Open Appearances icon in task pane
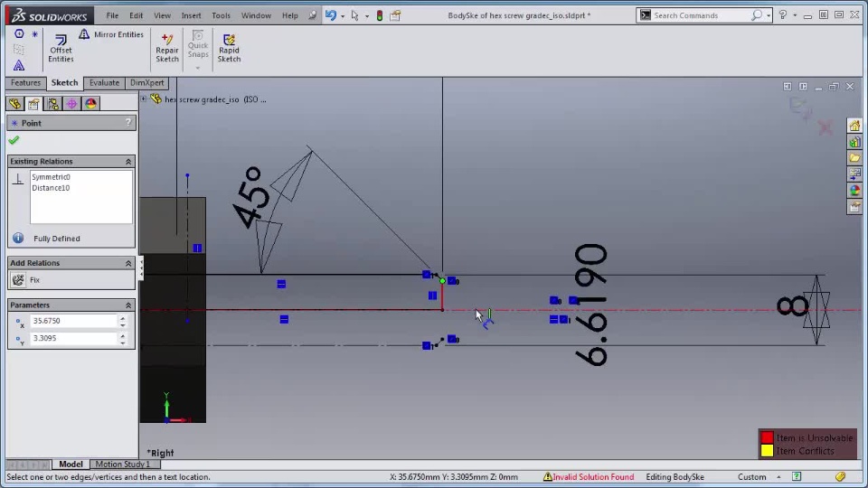Viewport: 868px width, 488px height. click(x=854, y=191)
